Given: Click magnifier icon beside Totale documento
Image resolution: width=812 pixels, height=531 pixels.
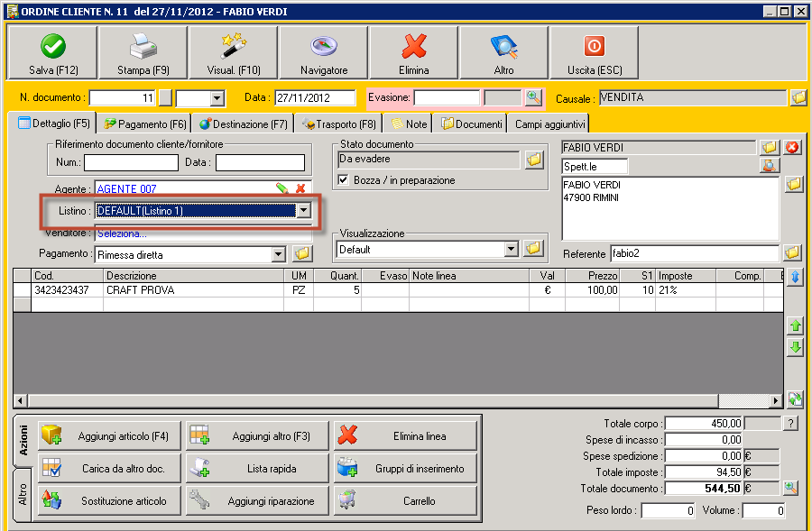Looking at the screenshot, I should [790, 488].
